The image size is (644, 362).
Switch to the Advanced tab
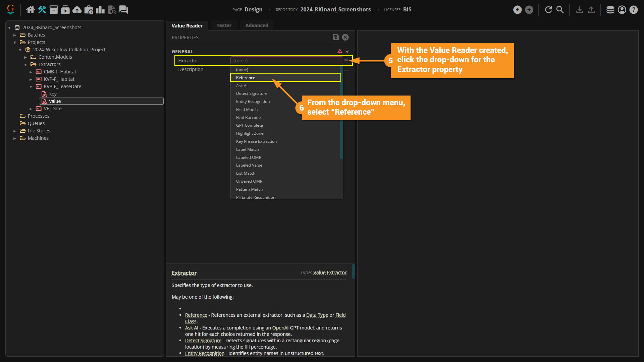[x=257, y=25]
